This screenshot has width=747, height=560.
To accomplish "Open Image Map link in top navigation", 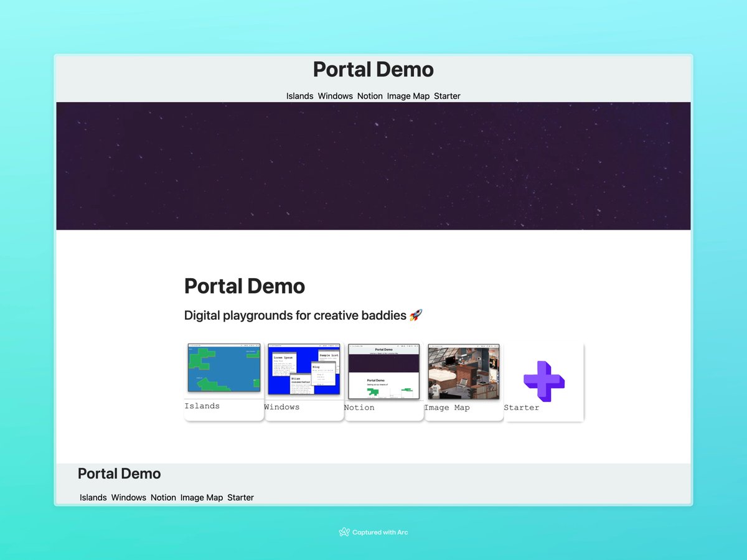I will click(408, 96).
